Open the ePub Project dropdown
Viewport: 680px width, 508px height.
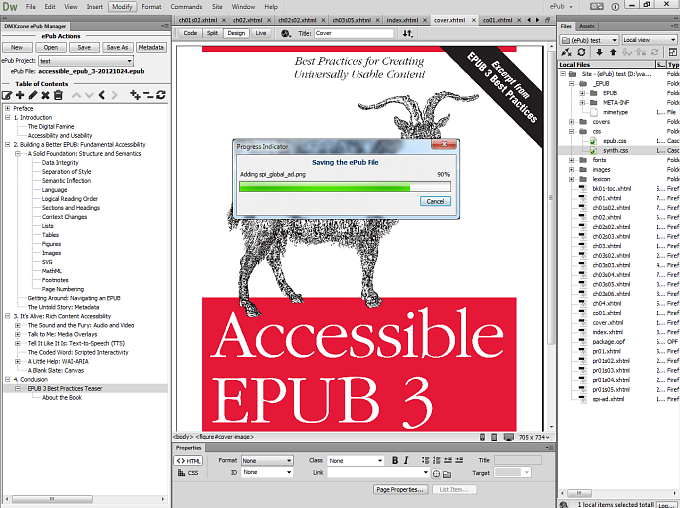coord(86,61)
